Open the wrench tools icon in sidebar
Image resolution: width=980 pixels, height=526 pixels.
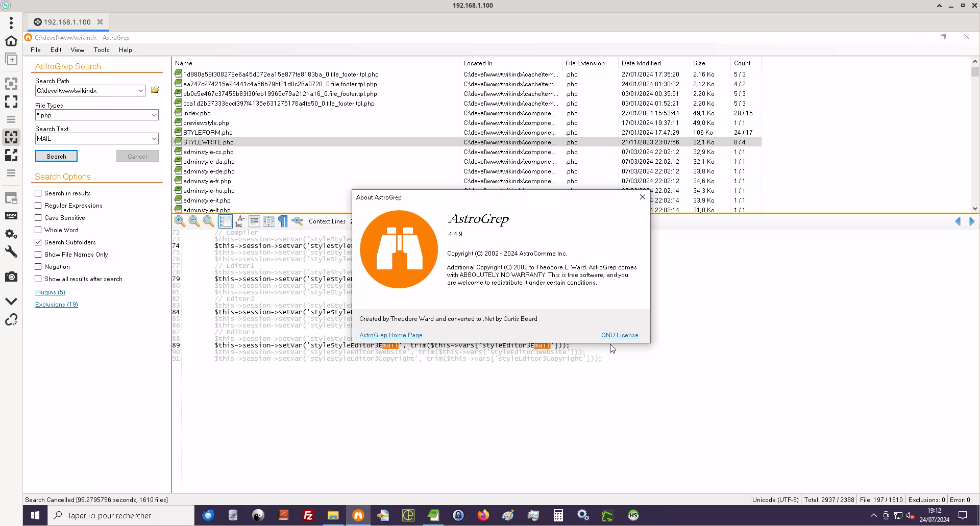(x=11, y=252)
